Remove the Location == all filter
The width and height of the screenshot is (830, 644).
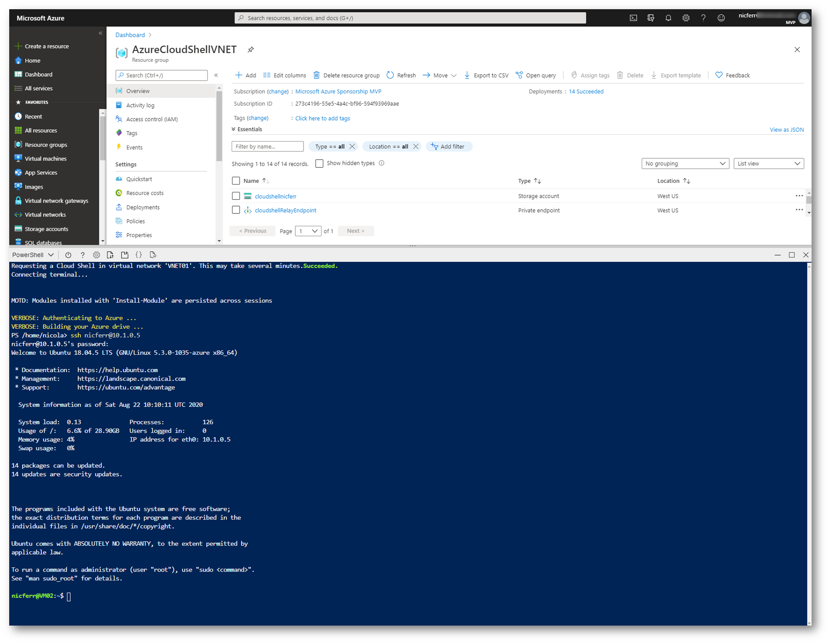(415, 146)
